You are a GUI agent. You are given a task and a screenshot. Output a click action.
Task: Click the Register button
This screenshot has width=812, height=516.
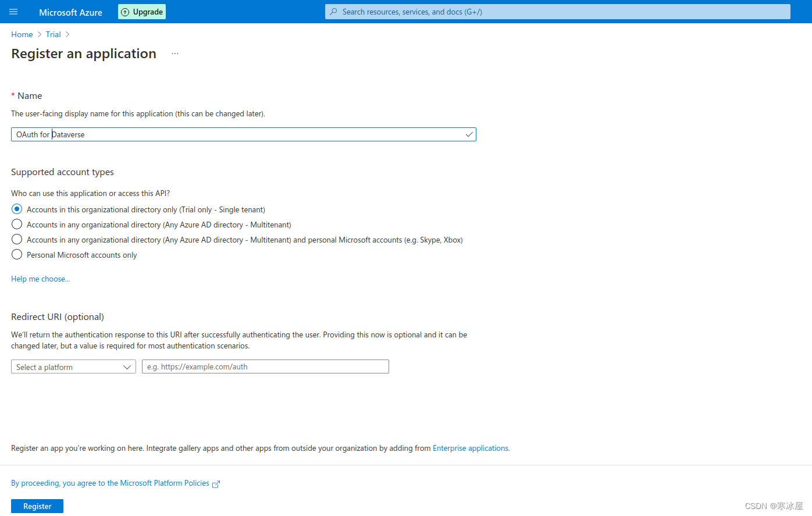pyautogui.click(x=37, y=506)
